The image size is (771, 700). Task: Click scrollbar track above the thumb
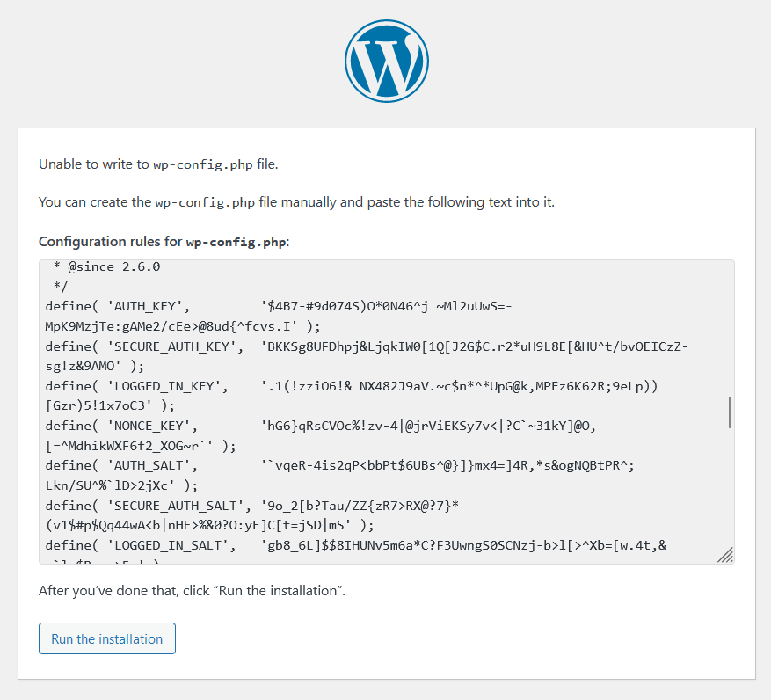pos(729,329)
